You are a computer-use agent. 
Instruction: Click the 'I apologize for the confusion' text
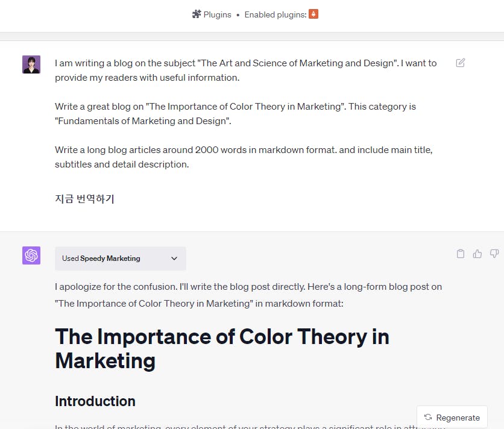click(248, 295)
